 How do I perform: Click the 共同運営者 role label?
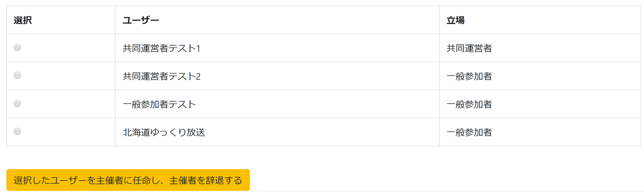(x=469, y=48)
